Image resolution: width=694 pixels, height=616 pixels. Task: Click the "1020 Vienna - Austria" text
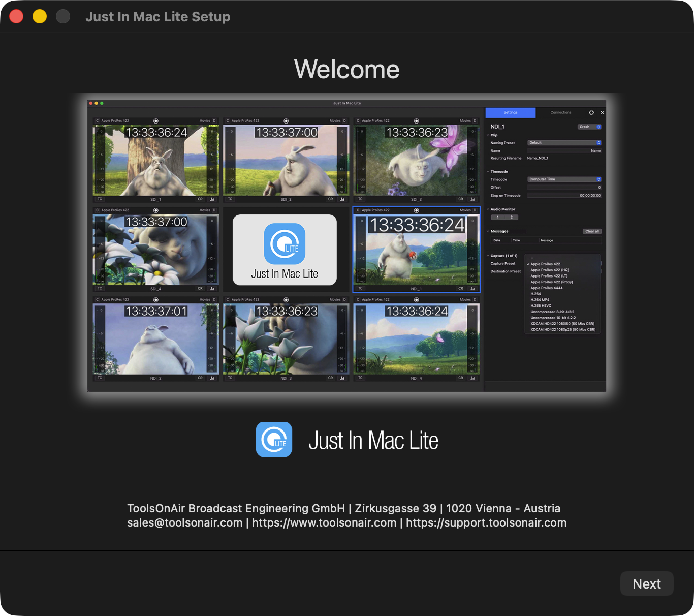point(503,508)
